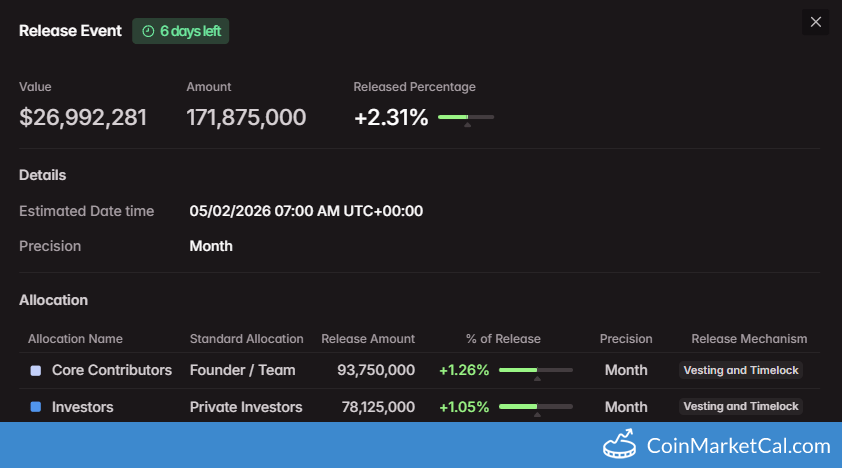Click Vesting and Timelock tag for Investors

pyautogui.click(x=741, y=406)
